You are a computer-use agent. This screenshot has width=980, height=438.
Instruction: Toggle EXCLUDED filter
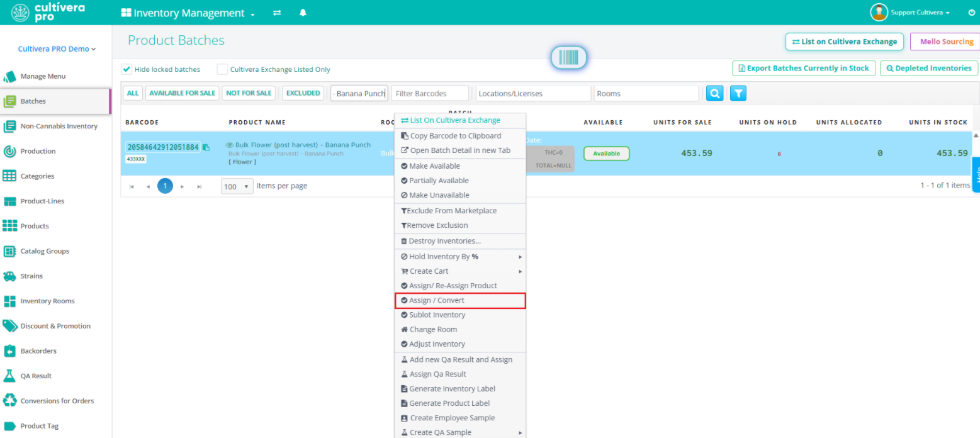point(303,93)
